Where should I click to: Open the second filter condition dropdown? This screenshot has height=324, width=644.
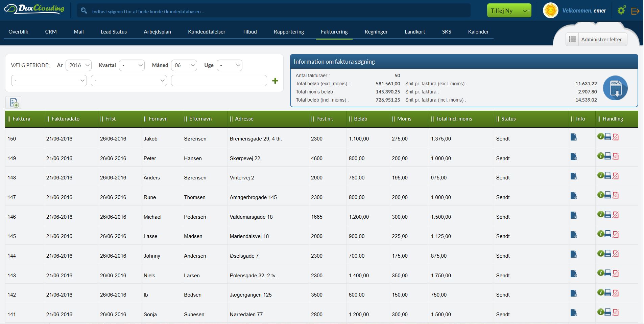pos(129,81)
